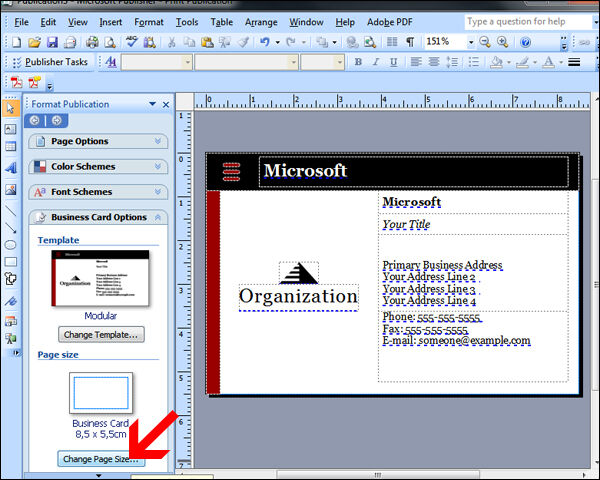Click the Modular template thumbnail
The image size is (600, 480).
tap(100, 278)
